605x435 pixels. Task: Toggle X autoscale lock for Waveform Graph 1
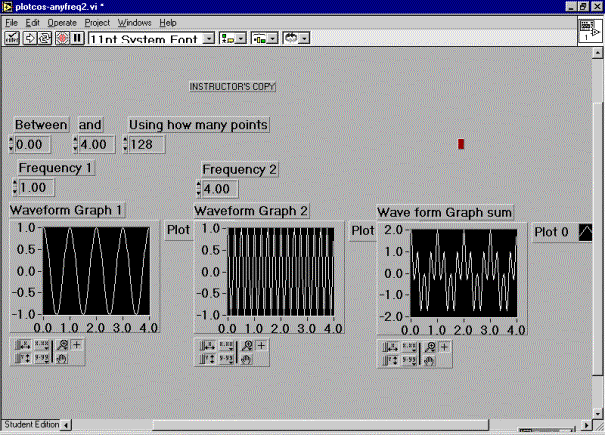click(x=23, y=345)
